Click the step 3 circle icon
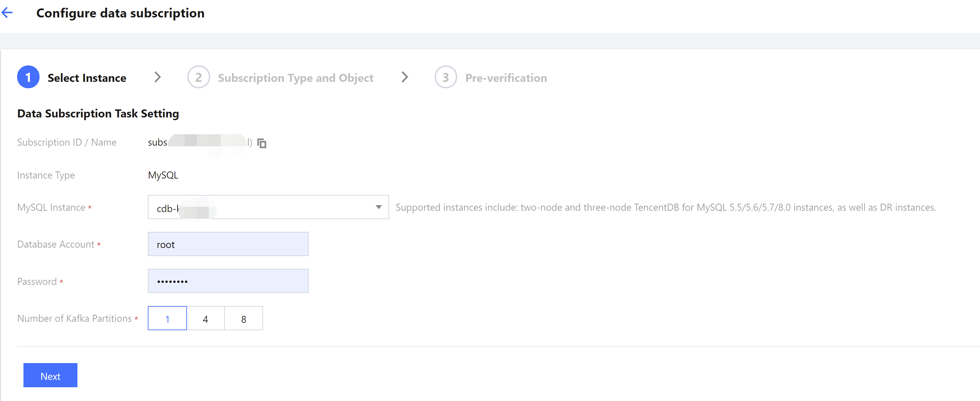980x401 pixels. [x=445, y=77]
